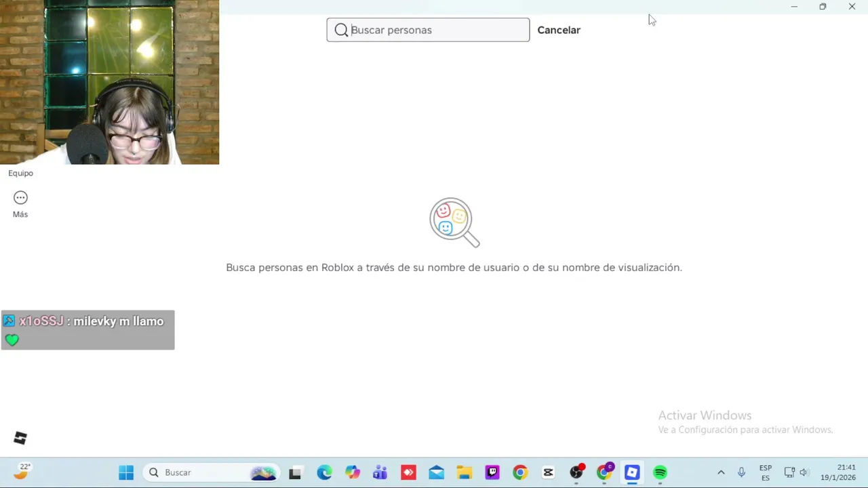Open the Chrome profile window with purple badge
This screenshot has width=868, height=488.
pyautogui.click(x=605, y=472)
